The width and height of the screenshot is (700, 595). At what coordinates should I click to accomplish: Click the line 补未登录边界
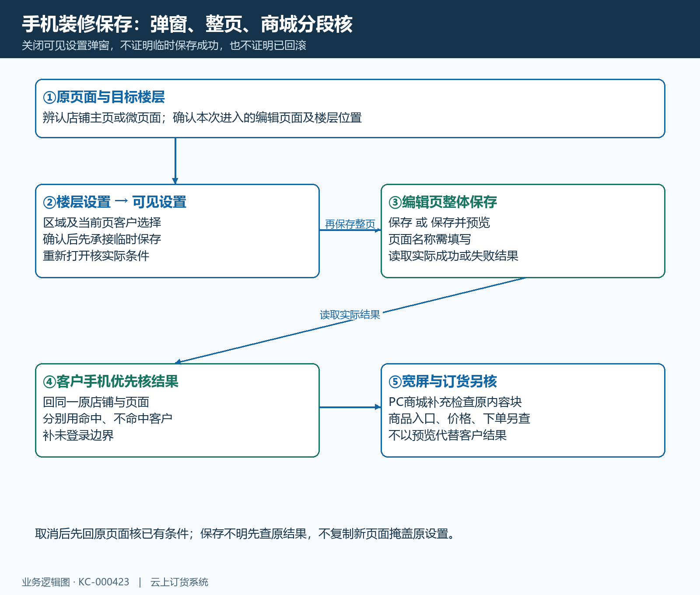(78, 435)
